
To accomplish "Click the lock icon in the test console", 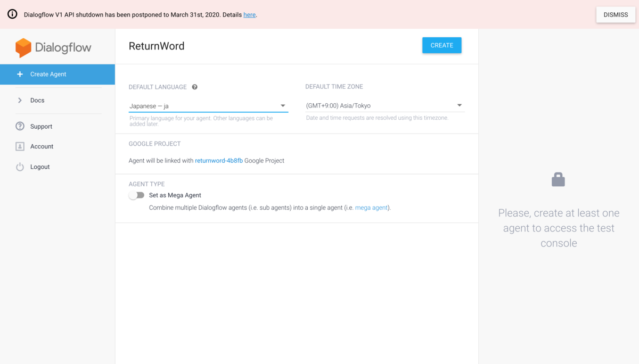I will pyautogui.click(x=558, y=179).
